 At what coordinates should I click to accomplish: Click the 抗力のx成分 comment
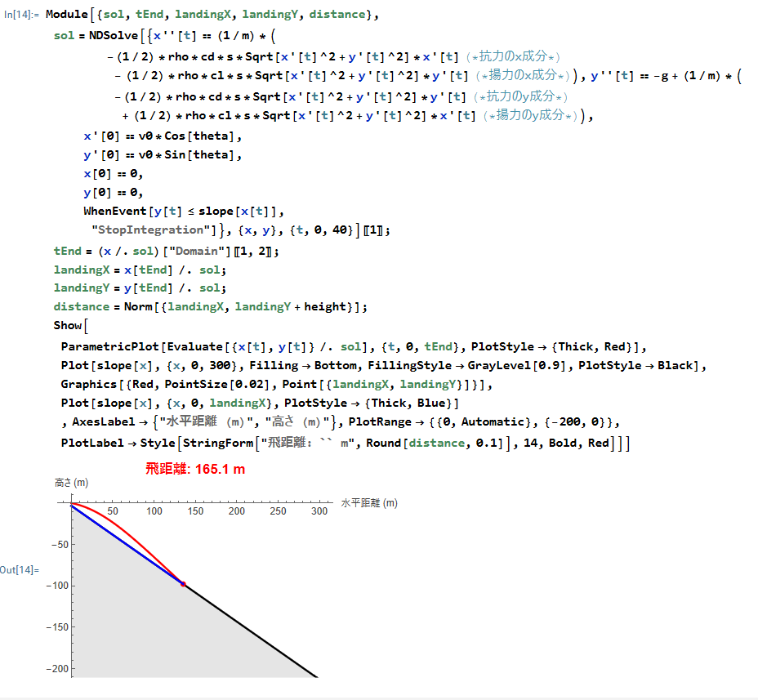(x=520, y=56)
